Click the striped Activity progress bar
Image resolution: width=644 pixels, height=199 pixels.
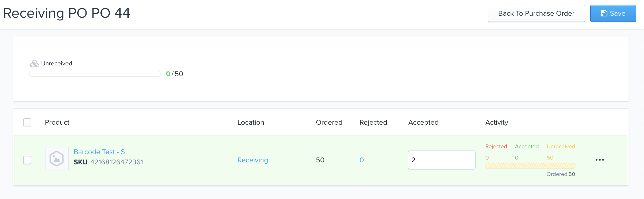pos(530,166)
